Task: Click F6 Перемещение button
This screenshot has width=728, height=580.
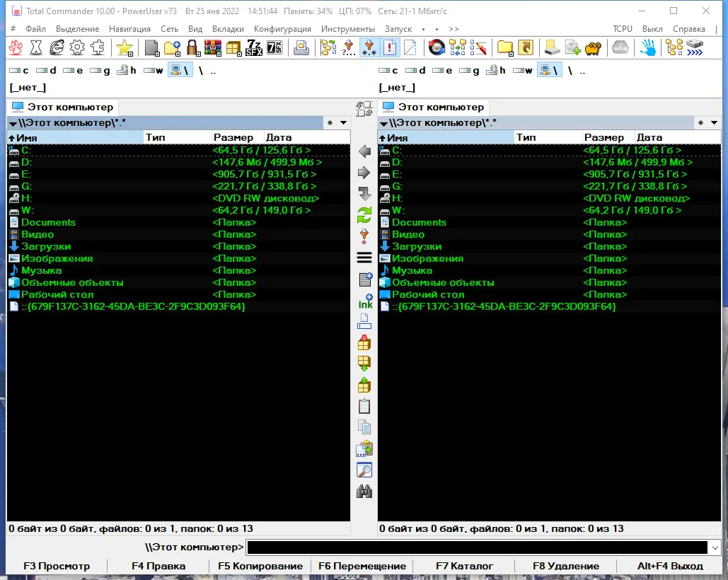Action: 362,566
